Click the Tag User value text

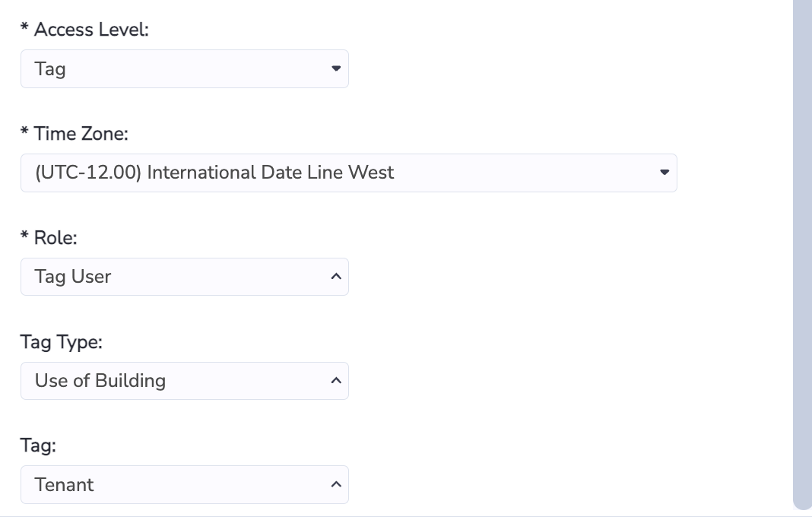coord(73,277)
